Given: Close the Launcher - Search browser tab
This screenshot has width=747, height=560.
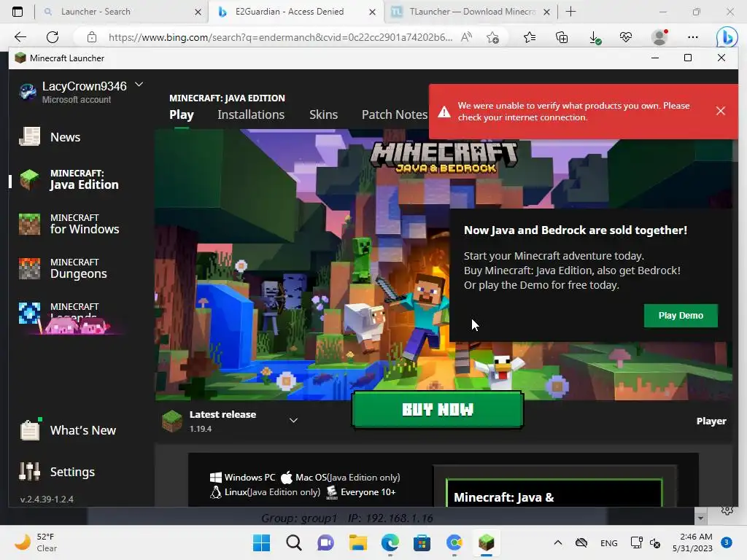Looking at the screenshot, I should 198,12.
